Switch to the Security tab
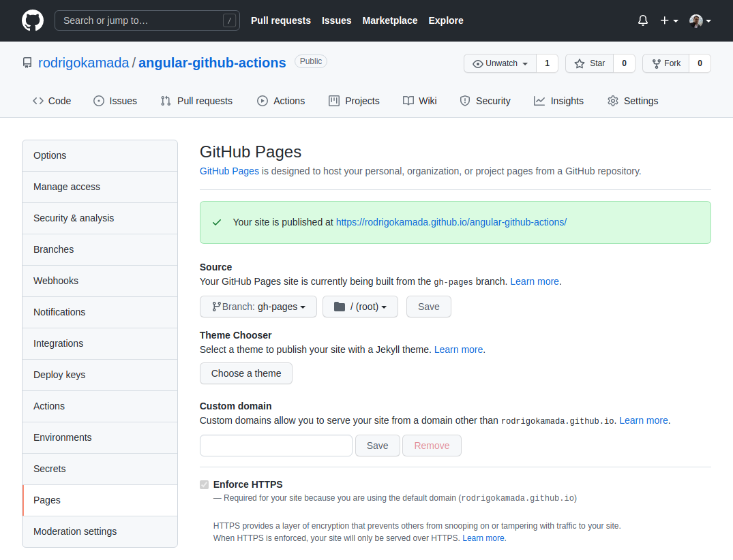 click(x=485, y=101)
